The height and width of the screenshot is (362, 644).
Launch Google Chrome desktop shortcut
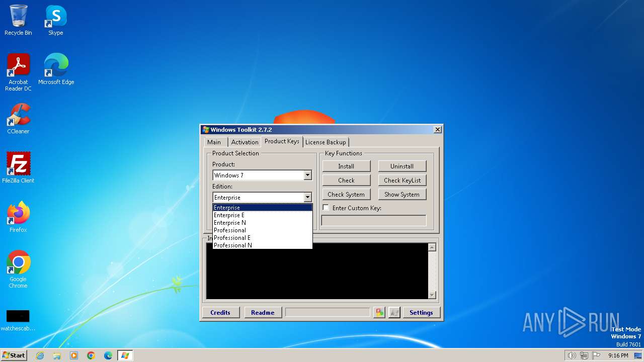(x=18, y=269)
